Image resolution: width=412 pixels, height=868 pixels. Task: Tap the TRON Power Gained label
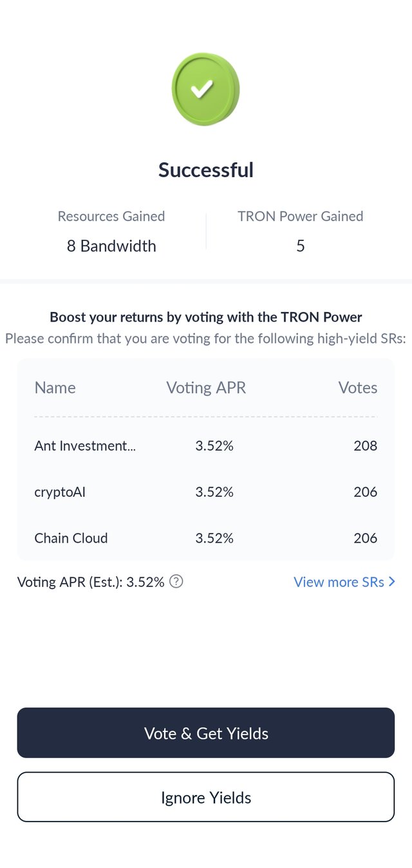[301, 217]
